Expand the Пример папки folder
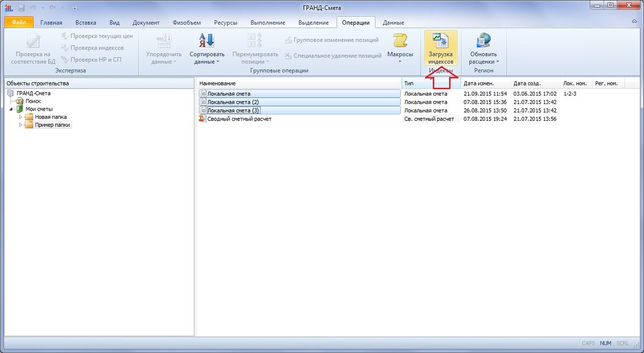The image size is (644, 353). pos(20,125)
